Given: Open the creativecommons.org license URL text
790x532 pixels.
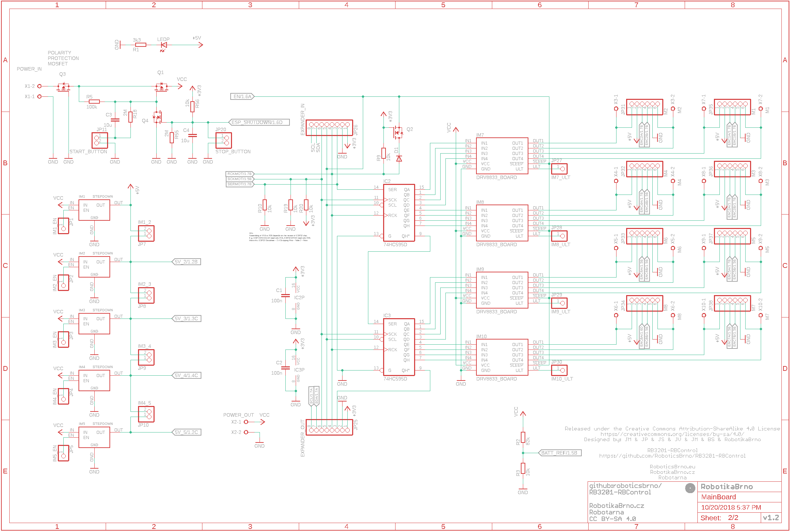Looking at the screenshot, I should coord(672,434).
